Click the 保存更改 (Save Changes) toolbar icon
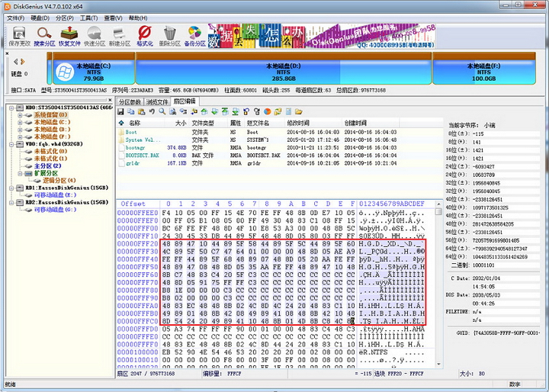 click(19, 35)
